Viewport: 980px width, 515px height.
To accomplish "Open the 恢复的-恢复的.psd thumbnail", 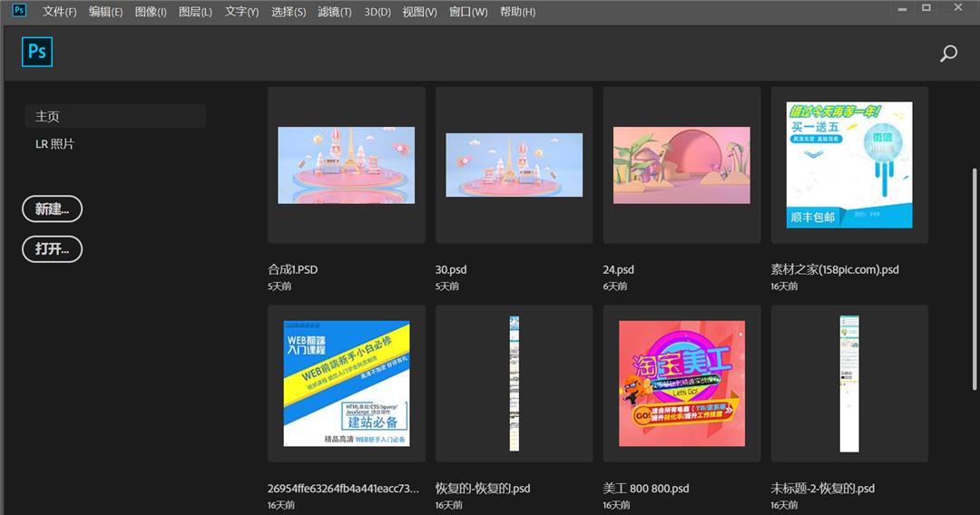I will (514, 384).
